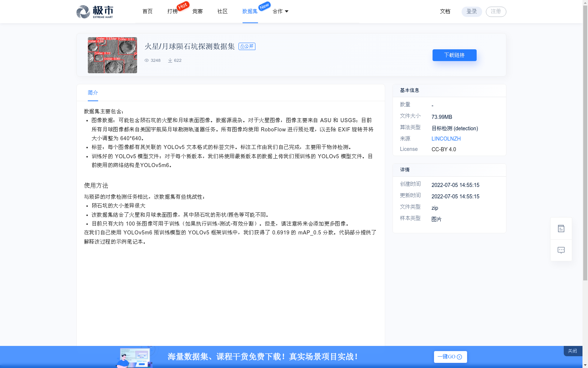
Task: Click the scrollbar up arrow
Action: coord(585,3)
